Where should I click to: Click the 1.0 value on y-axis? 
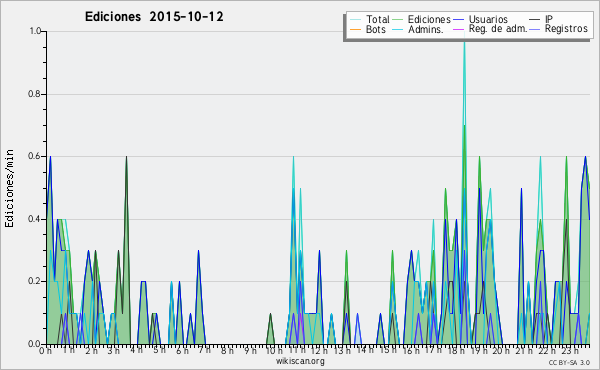35,31
